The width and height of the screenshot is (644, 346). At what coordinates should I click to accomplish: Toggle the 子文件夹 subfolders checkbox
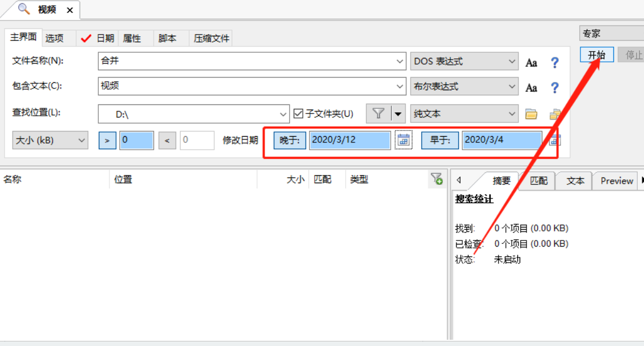299,113
